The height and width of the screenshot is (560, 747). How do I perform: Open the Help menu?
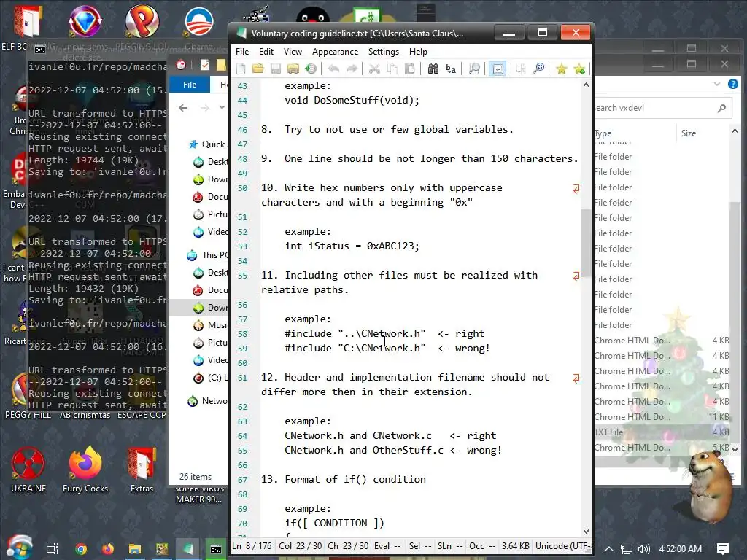coord(418,52)
